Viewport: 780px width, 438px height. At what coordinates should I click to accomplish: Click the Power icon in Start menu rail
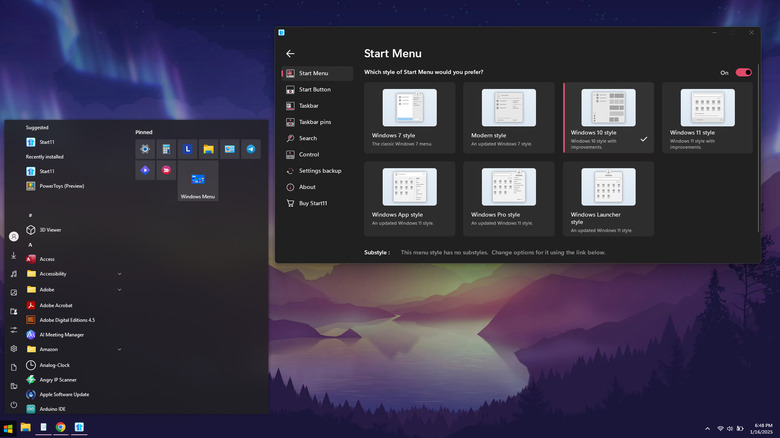[x=14, y=405]
